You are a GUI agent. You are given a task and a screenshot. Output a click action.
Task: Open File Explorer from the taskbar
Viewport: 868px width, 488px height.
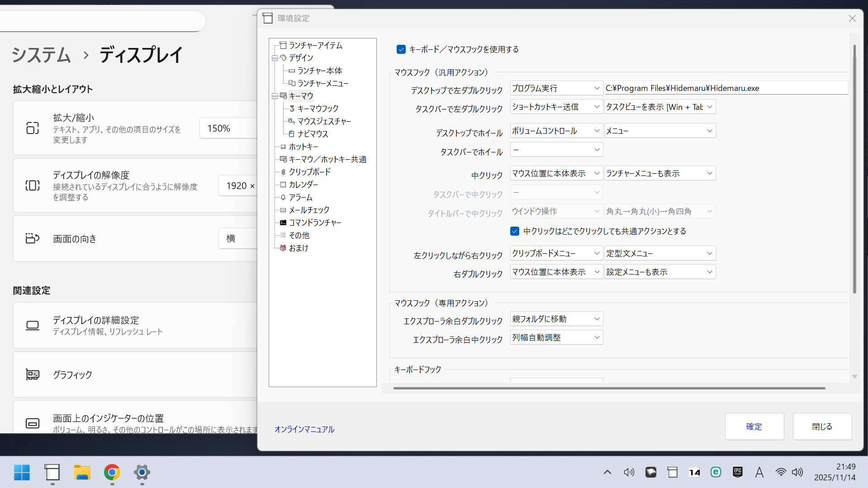pyautogui.click(x=82, y=473)
